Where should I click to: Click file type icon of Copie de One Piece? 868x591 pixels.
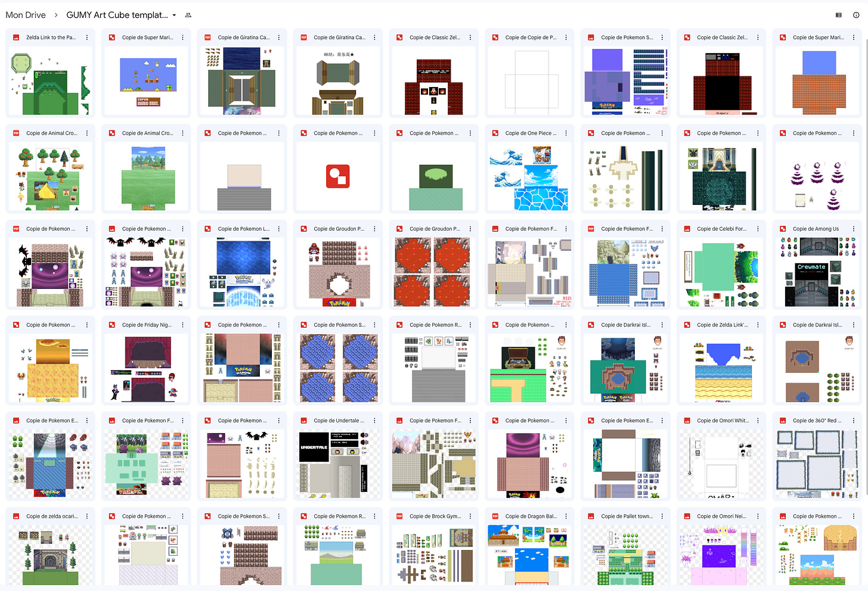[495, 133]
